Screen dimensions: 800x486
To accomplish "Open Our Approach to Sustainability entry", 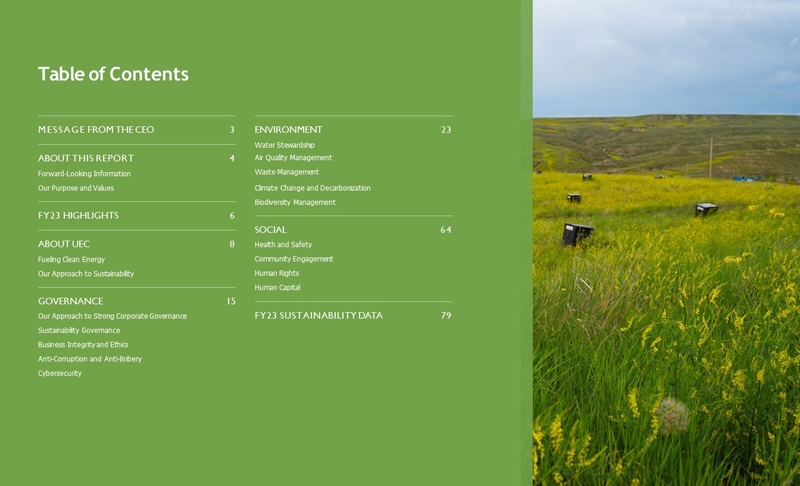I will [x=86, y=274].
